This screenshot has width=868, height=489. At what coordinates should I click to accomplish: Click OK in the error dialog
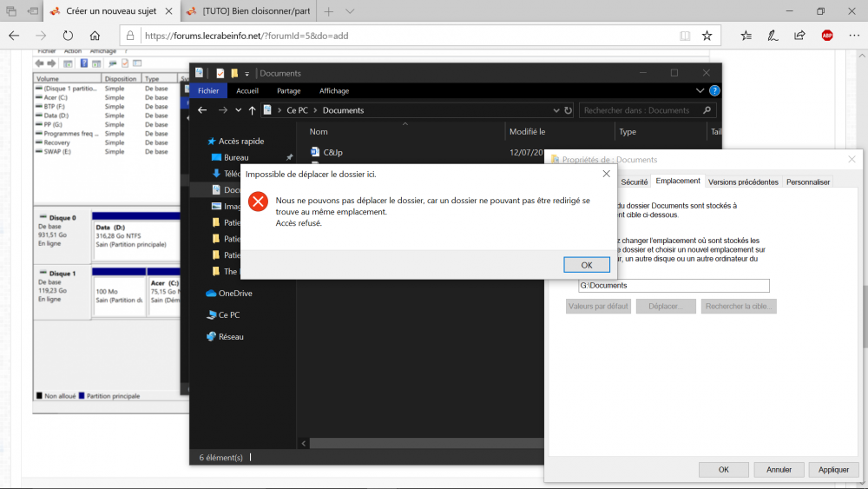586,265
